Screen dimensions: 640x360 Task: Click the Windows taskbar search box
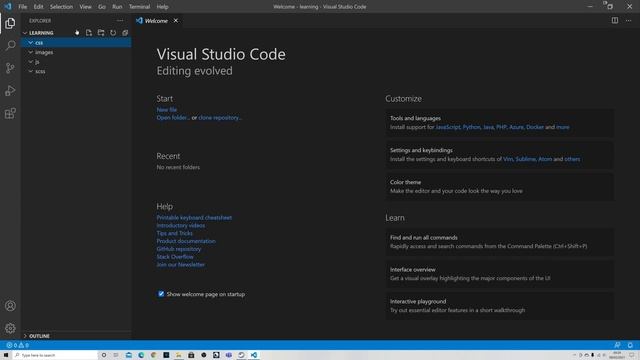pyautogui.click(x=55, y=355)
